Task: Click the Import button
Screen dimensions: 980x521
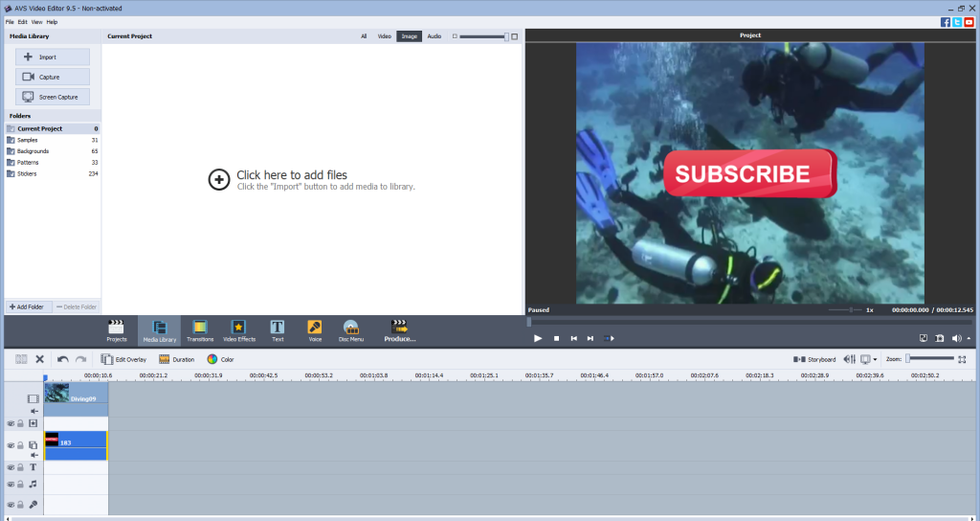Action: (53, 57)
